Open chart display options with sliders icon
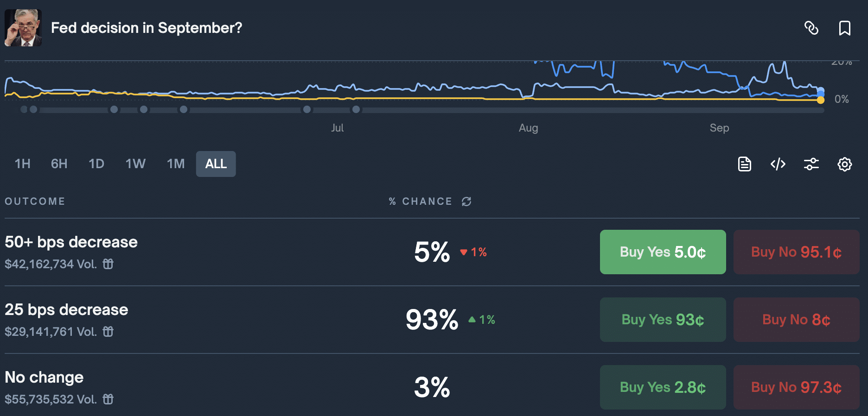Image resolution: width=868 pixels, height=416 pixels. pyautogui.click(x=811, y=164)
